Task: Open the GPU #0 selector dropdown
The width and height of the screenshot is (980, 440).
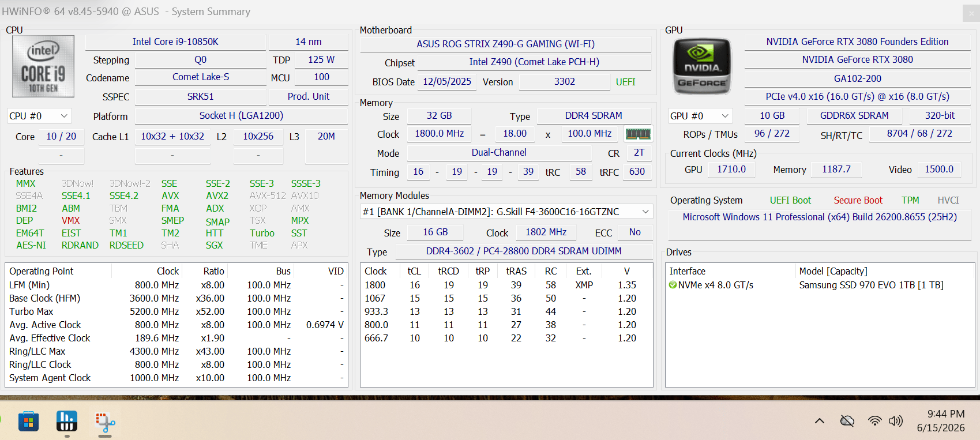Action: point(700,116)
